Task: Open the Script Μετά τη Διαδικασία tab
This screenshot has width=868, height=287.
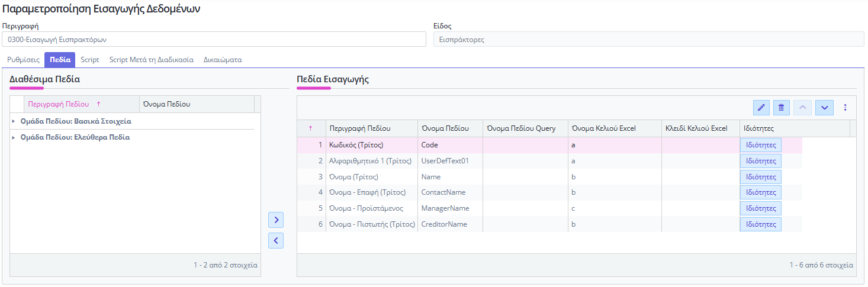Action: (x=152, y=60)
